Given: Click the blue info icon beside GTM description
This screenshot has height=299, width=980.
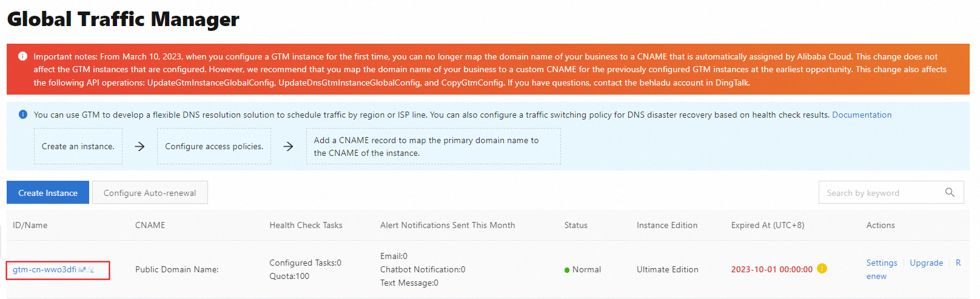Looking at the screenshot, I should pyautogui.click(x=23, y=115).
